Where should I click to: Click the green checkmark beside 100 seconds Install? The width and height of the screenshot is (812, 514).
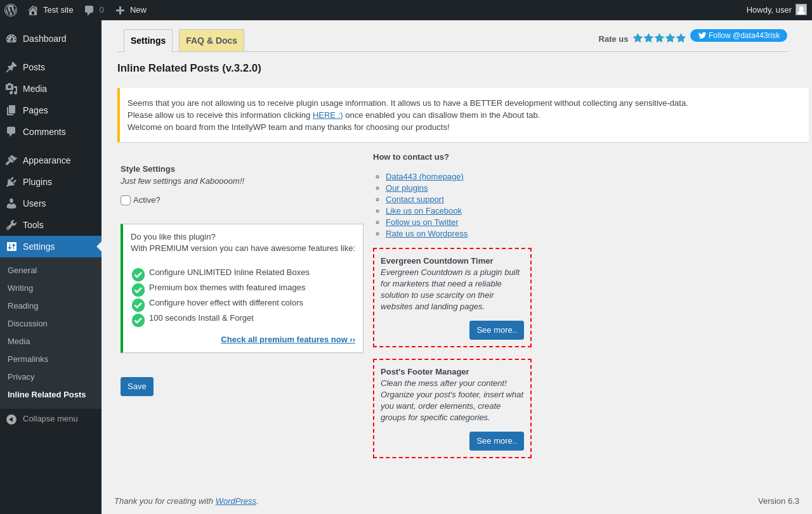pos(138,320)
